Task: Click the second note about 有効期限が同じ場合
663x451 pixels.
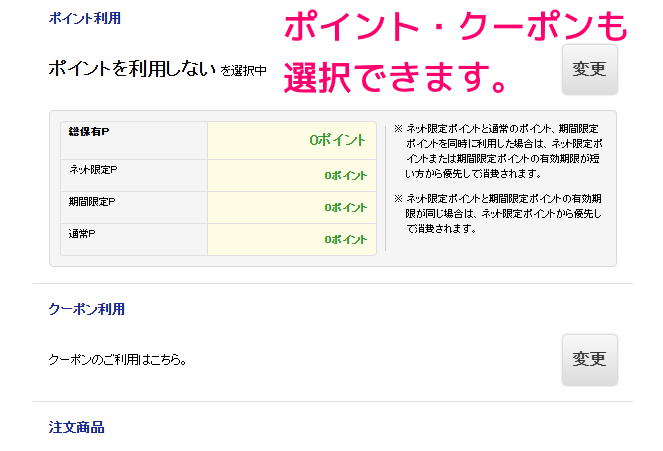Action: coord(498,213)
